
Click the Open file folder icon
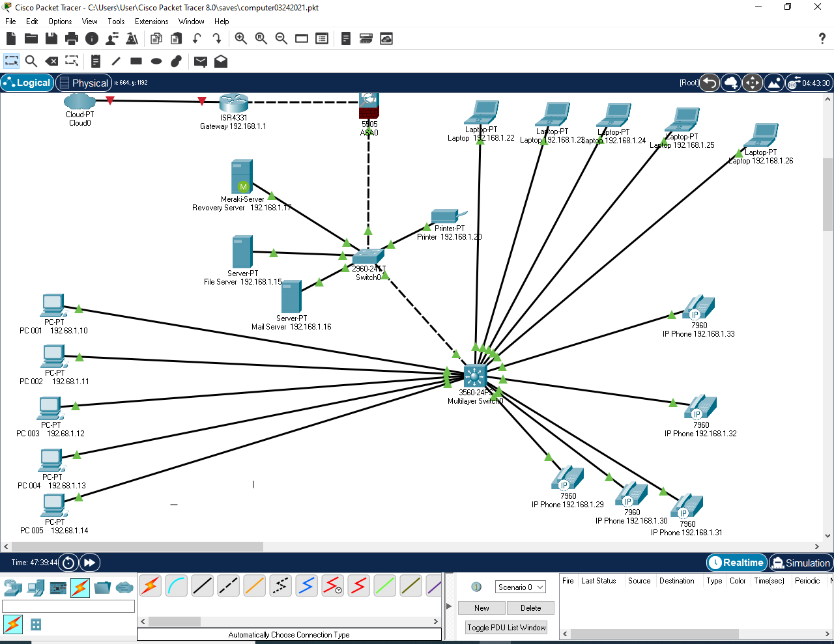coord(31,39)
